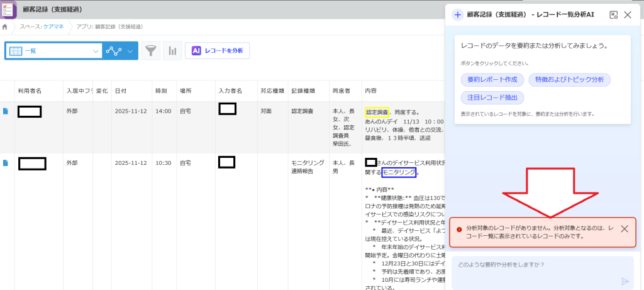Go to the portal via home icon
The height and width of the screenshot is (290, 644).
(x=5, y=26)
